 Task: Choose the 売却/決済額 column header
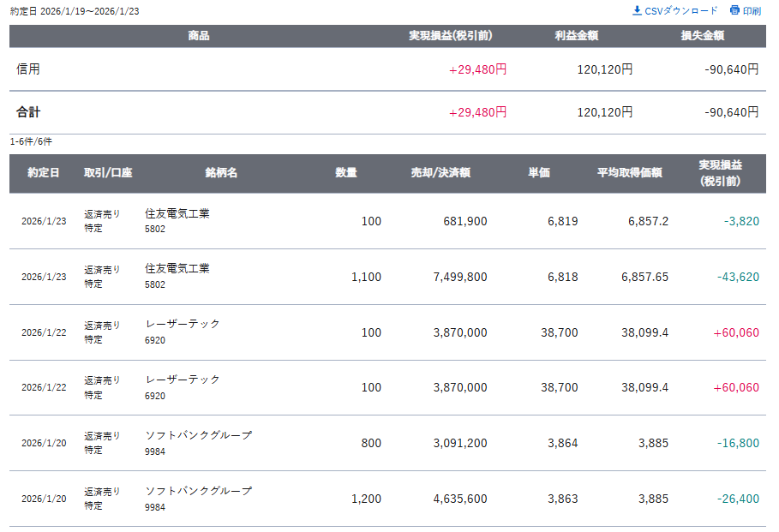pyautogui.click(x=440, y=173)
